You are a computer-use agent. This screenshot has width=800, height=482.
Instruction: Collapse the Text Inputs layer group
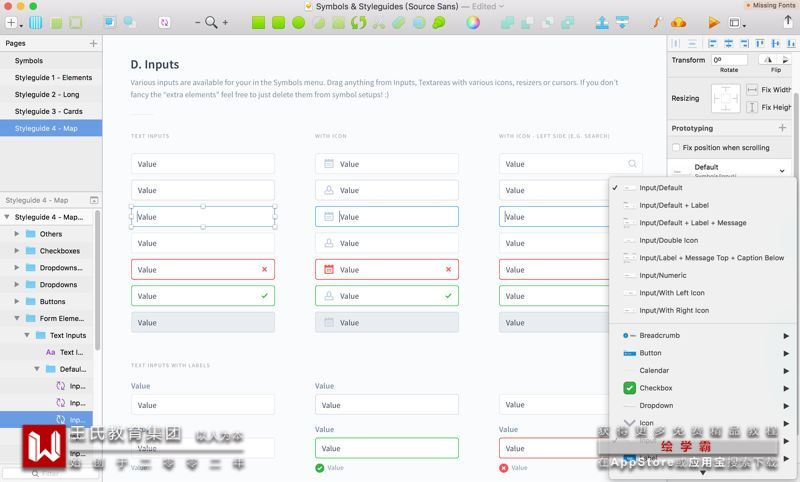tap(27, 335)
